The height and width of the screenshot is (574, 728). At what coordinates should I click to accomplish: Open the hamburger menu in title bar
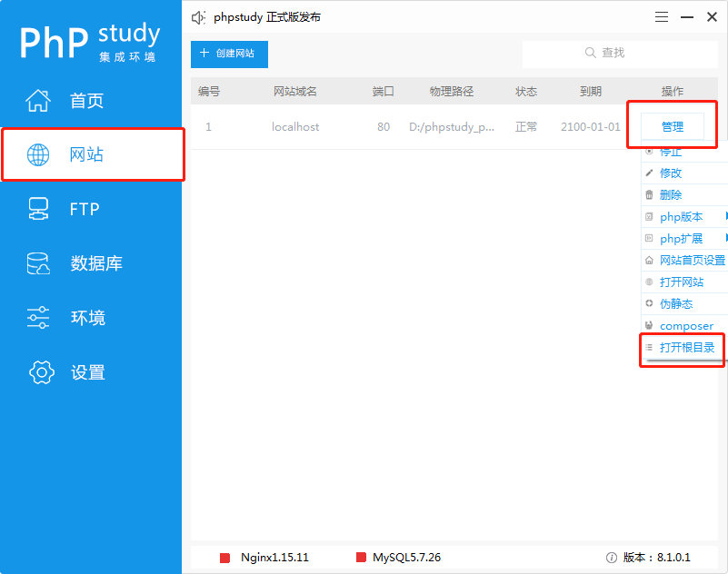(x=662, y=17)
